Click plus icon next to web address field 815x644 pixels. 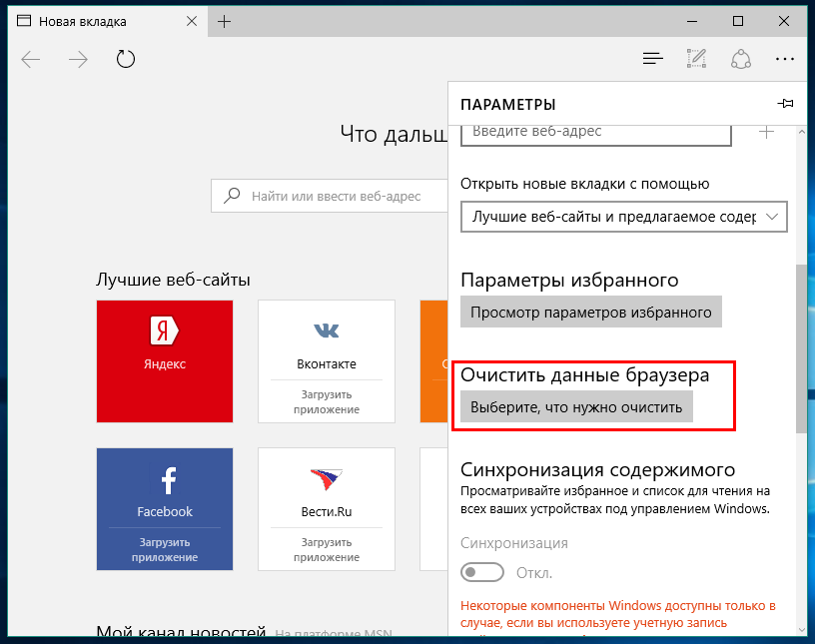[x=767, y=132]
